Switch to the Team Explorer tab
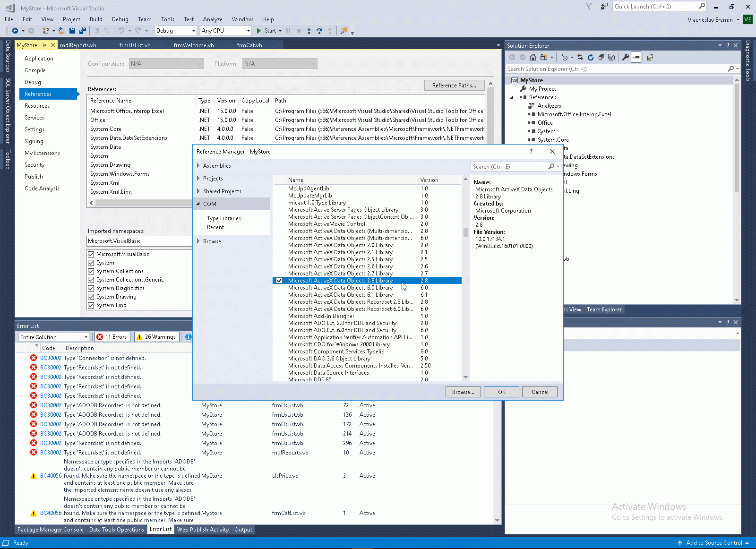 tap(604, 309)
